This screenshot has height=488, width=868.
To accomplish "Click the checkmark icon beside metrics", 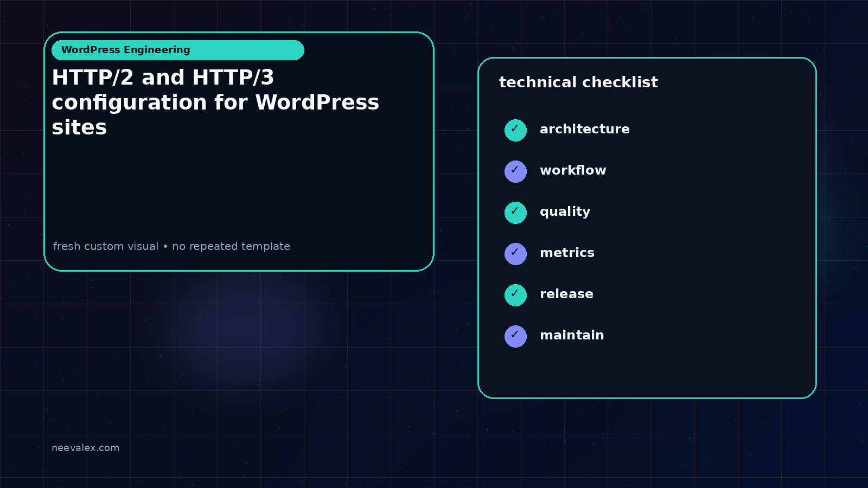I will [515, 254].
